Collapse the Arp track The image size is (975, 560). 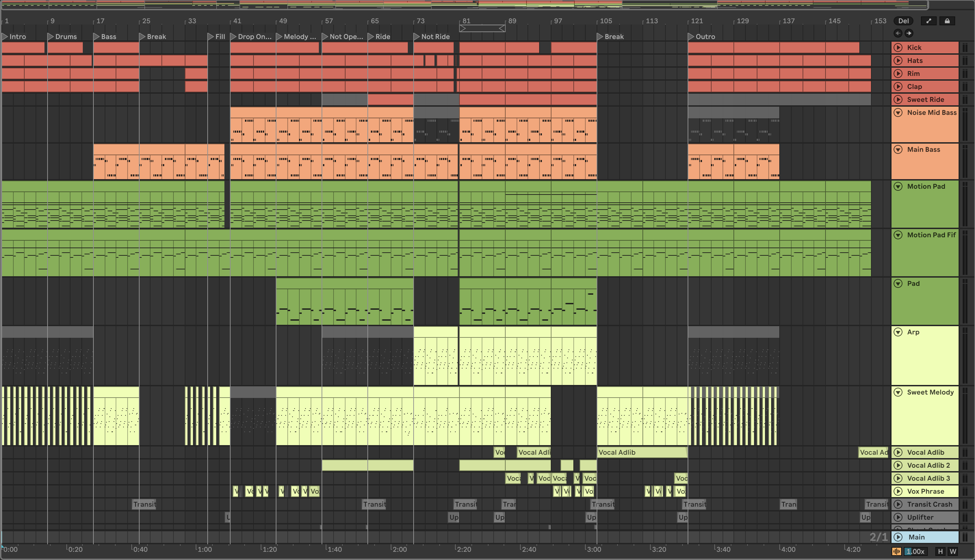pos(898,332)
